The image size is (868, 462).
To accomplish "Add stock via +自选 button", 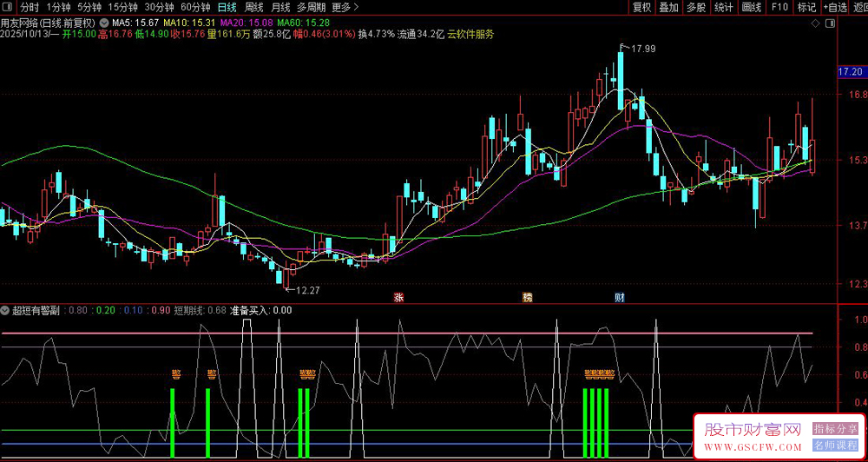I will click(833, 7).
